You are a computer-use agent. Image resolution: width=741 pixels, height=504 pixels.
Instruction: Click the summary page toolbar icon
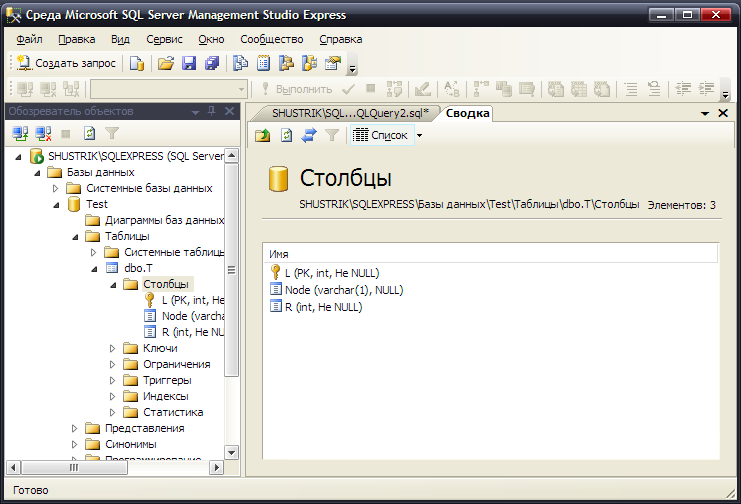263,63
